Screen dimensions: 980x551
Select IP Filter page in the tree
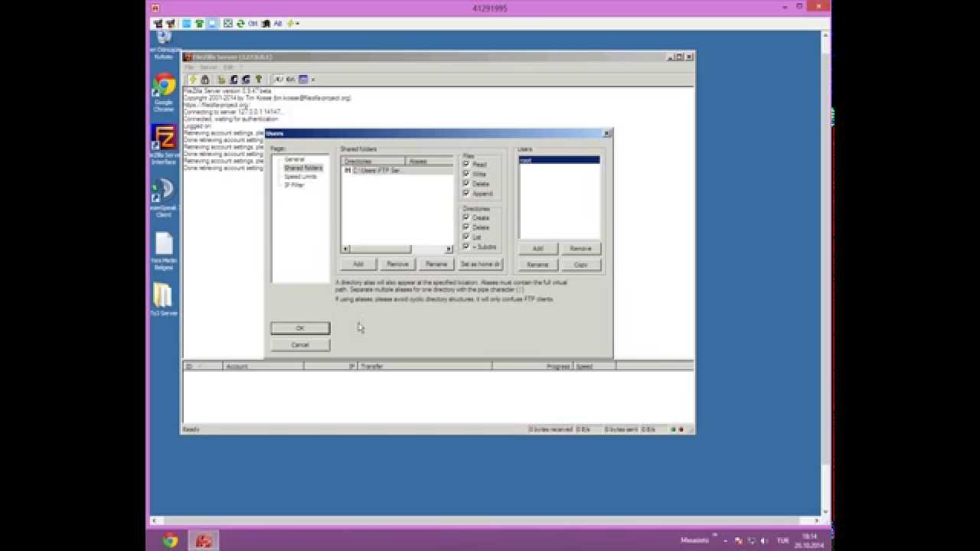click(294, 184)
